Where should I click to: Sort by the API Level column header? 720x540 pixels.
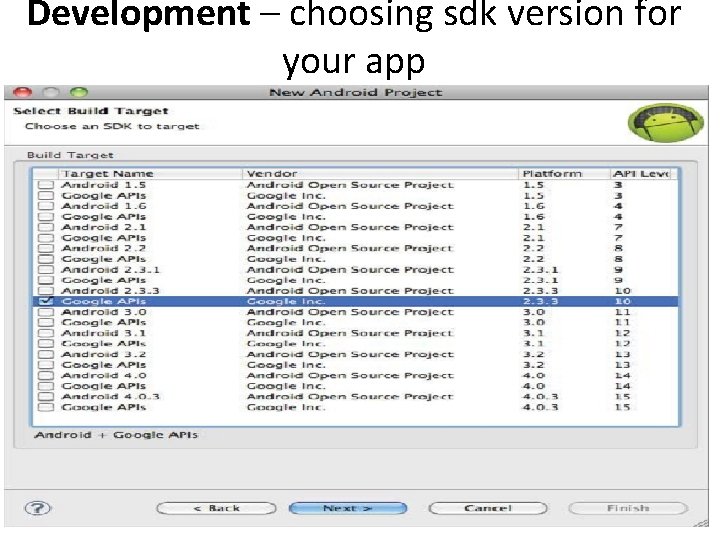pyautogui.click(x=643, y=174)
